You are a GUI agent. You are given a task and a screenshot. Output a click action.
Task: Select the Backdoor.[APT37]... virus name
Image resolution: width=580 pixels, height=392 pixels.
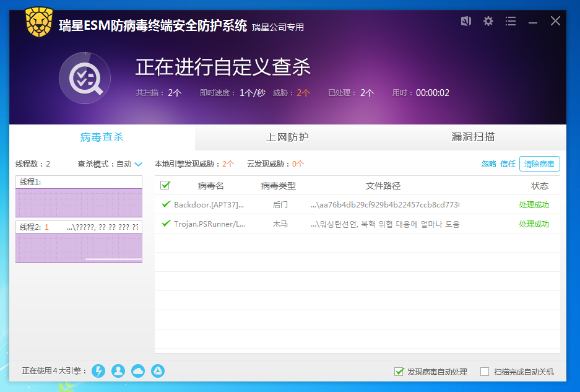(x=209, y=205)
